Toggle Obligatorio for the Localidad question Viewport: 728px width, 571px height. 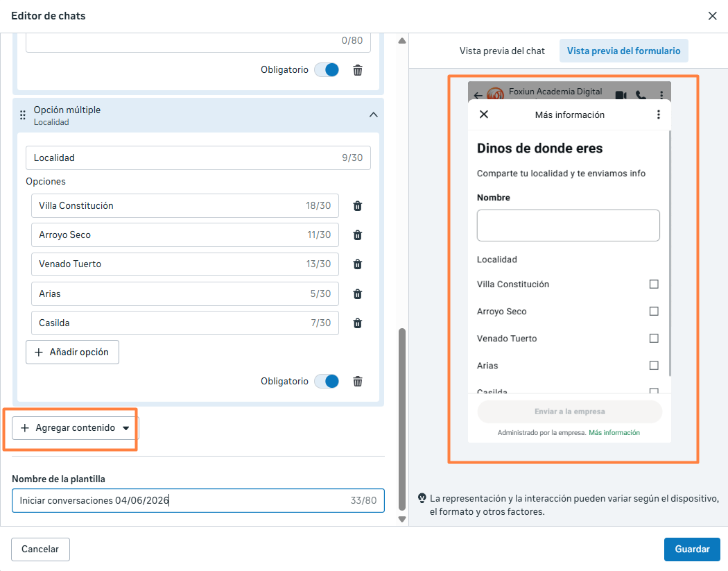click(327, 382)
